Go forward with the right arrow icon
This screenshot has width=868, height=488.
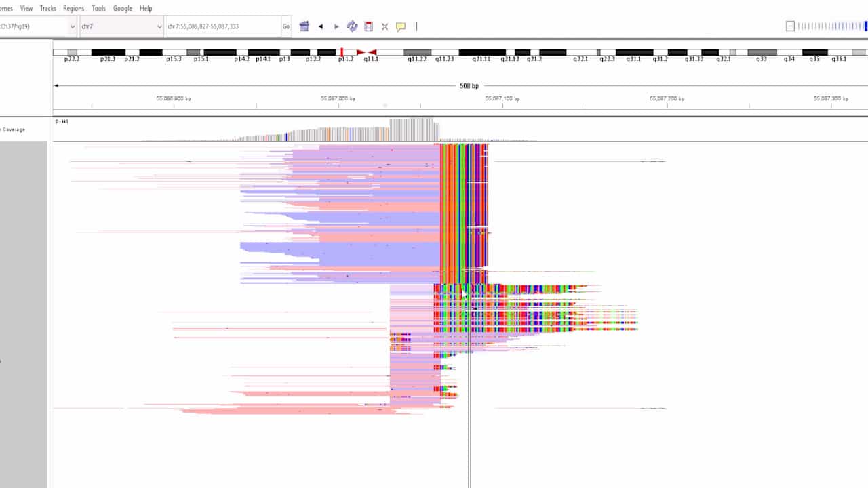click(336, 26)
